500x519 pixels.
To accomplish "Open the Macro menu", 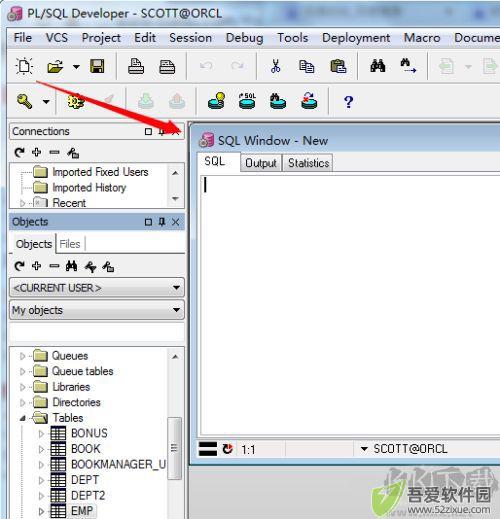I will point(422,38).
